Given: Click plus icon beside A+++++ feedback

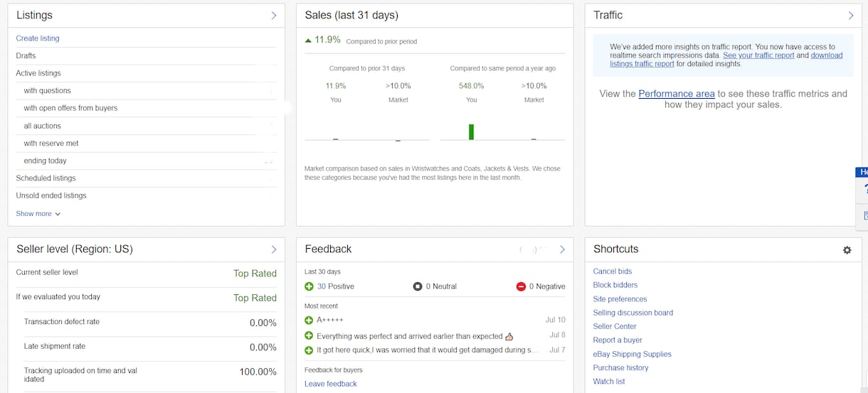Looking at the screenshot, I should tap(309, 321).
